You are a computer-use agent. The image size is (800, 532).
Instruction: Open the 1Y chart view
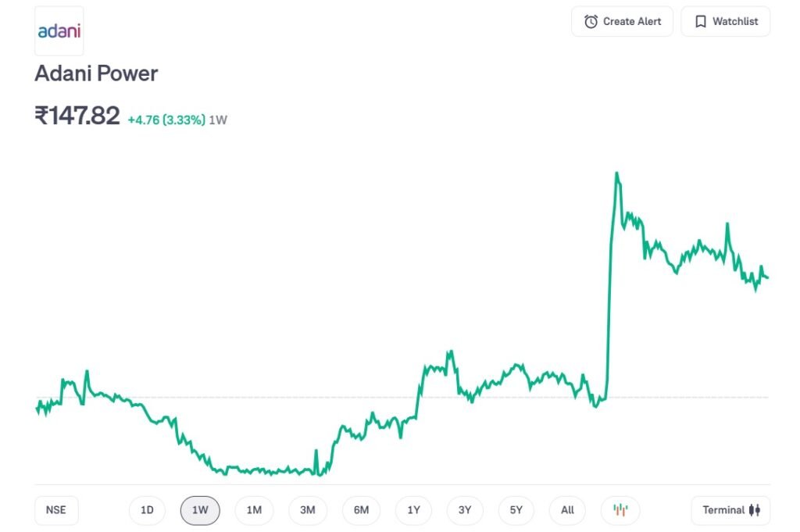[413, 509]
